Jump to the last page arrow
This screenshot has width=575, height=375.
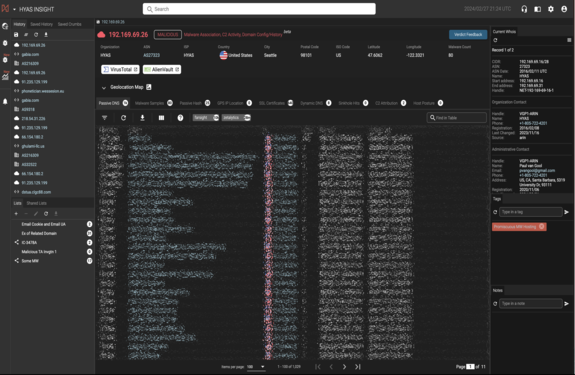click(358, 367)
